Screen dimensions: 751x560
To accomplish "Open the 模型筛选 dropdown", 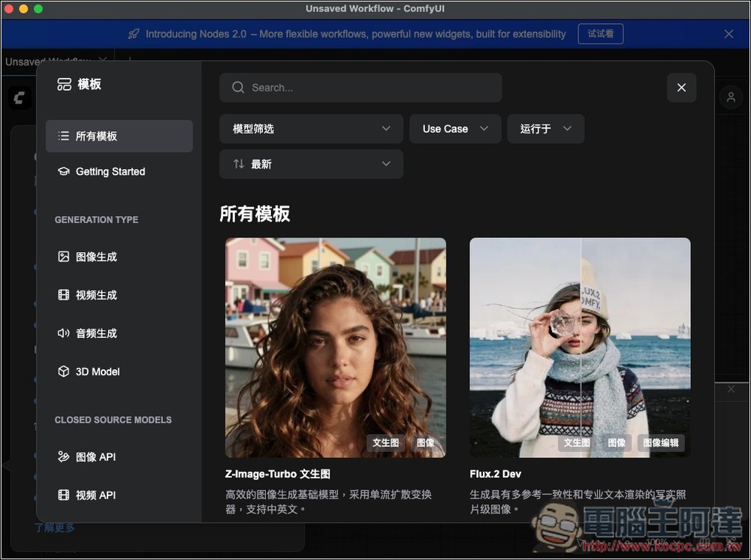I will 310,128.
